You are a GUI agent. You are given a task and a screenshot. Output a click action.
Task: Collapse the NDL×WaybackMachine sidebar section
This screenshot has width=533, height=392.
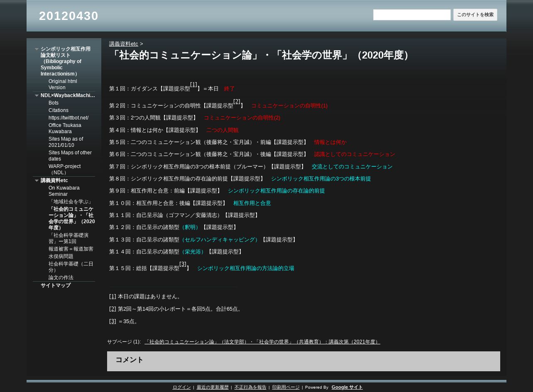tap(37, 96)
